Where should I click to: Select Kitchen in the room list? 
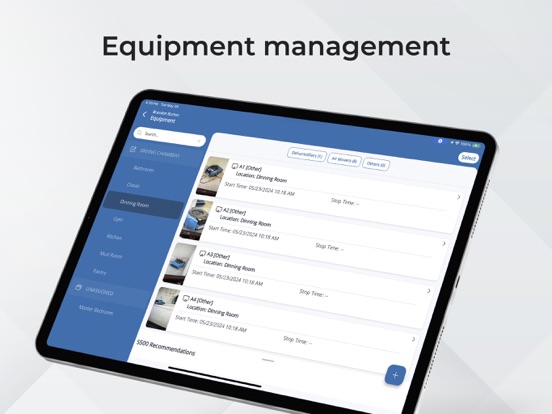click(x=114, y=237)
